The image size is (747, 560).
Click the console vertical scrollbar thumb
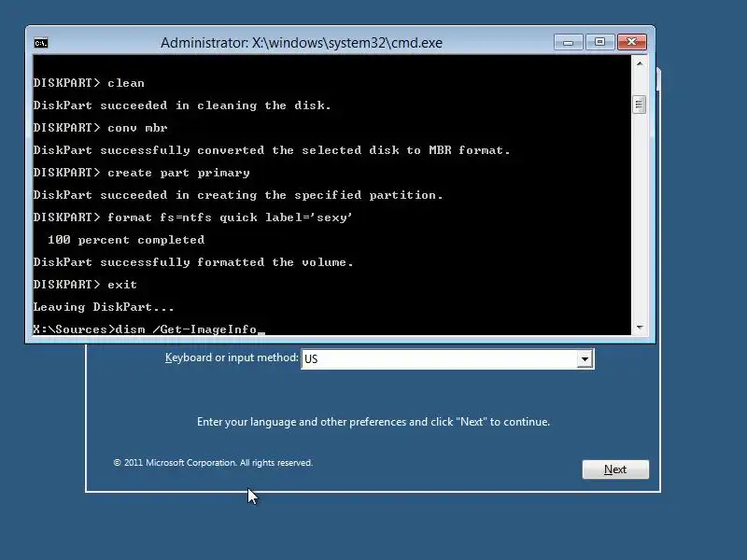[640, 105]
